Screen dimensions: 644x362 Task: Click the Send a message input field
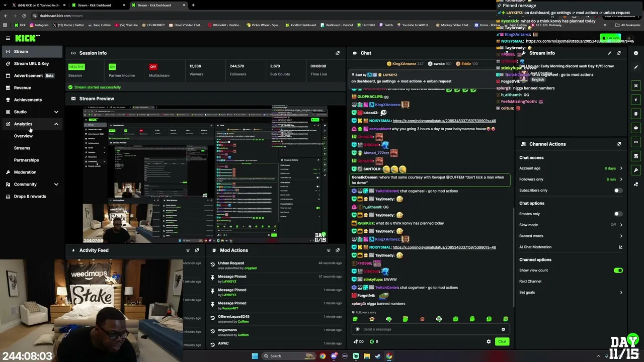coord(431,329)
